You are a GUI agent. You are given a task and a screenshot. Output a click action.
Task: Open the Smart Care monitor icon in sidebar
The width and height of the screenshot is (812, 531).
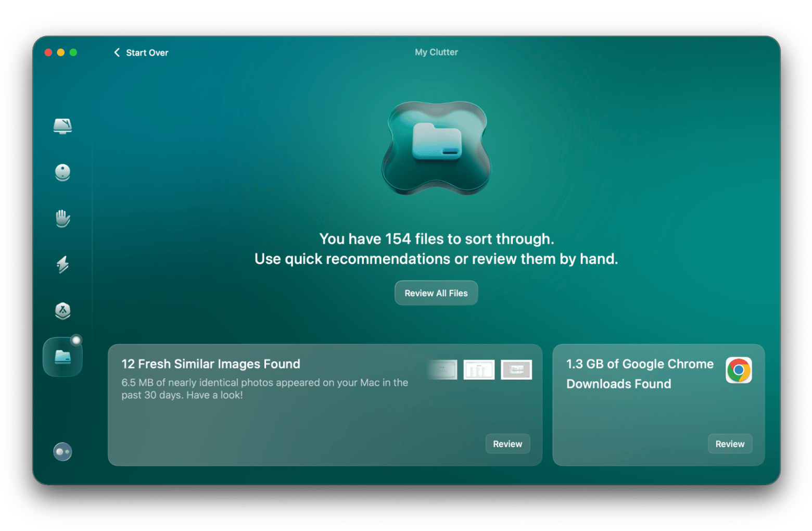[x=62, y=126]
